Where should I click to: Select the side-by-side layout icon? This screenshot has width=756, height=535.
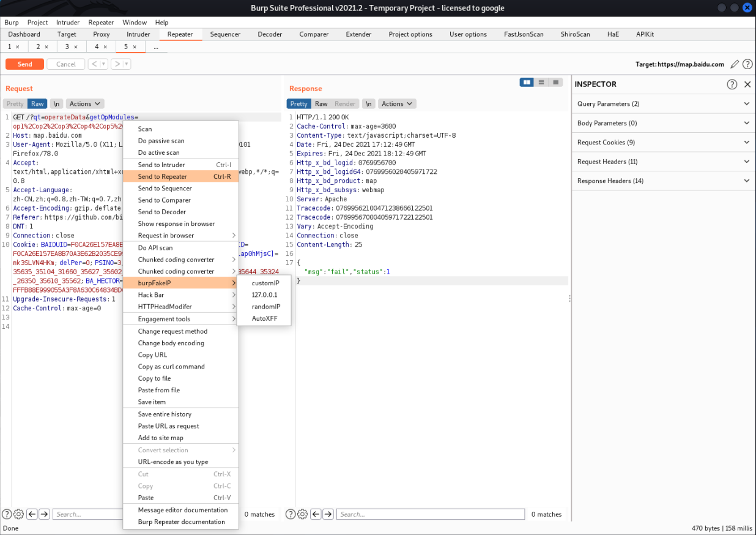(527, 82)
